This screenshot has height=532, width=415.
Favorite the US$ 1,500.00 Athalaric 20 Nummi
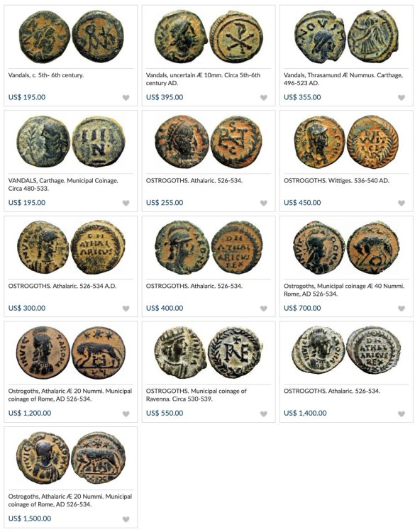(x=126, y=519)
